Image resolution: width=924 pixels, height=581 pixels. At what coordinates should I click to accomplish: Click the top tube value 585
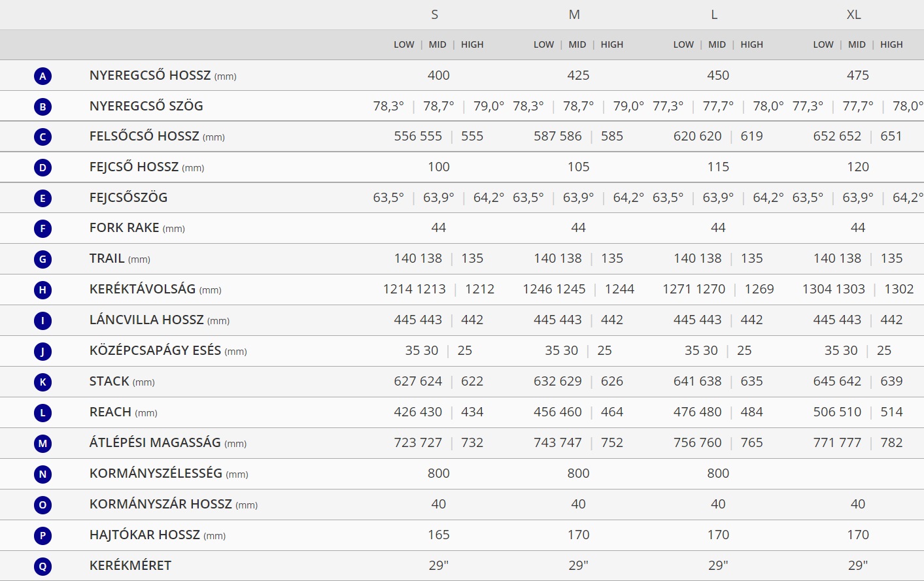click(x=612, y=136)
